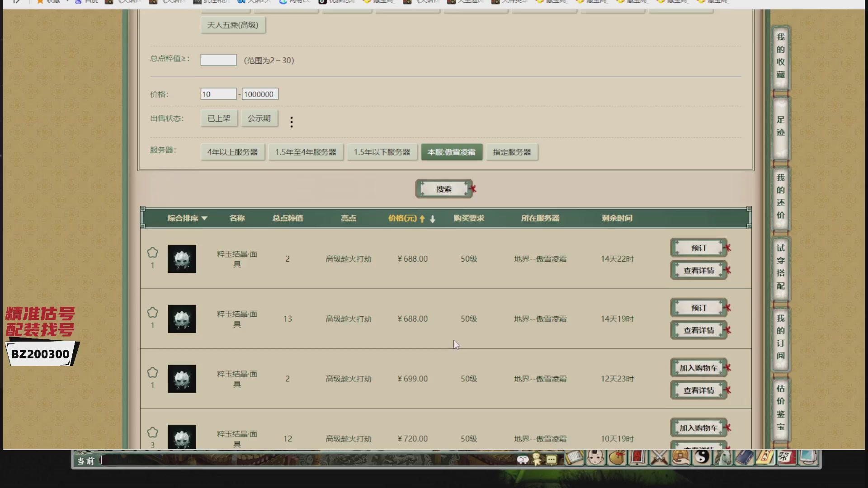Click the character face icon
868x488 pixels.
point(595,457)
